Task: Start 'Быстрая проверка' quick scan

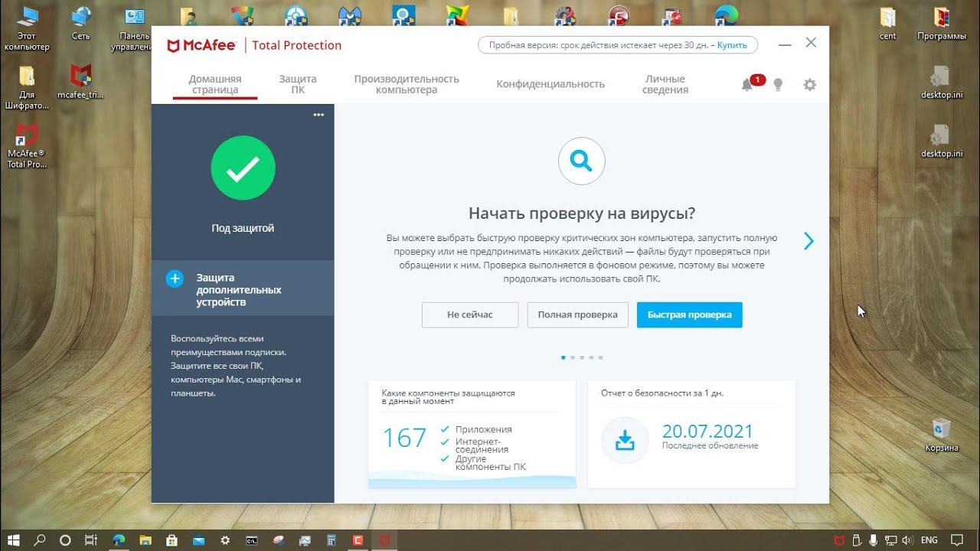Action: click(x=689, y=315)
